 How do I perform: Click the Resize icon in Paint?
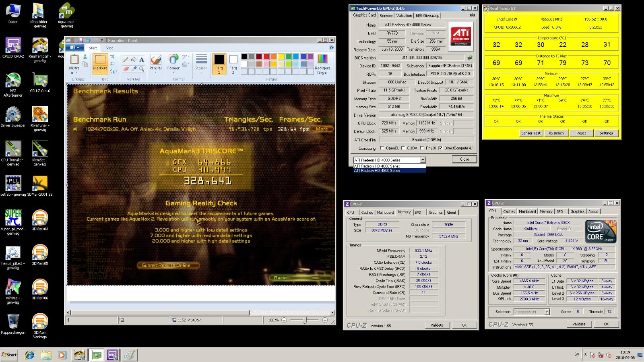coord(112,64)
